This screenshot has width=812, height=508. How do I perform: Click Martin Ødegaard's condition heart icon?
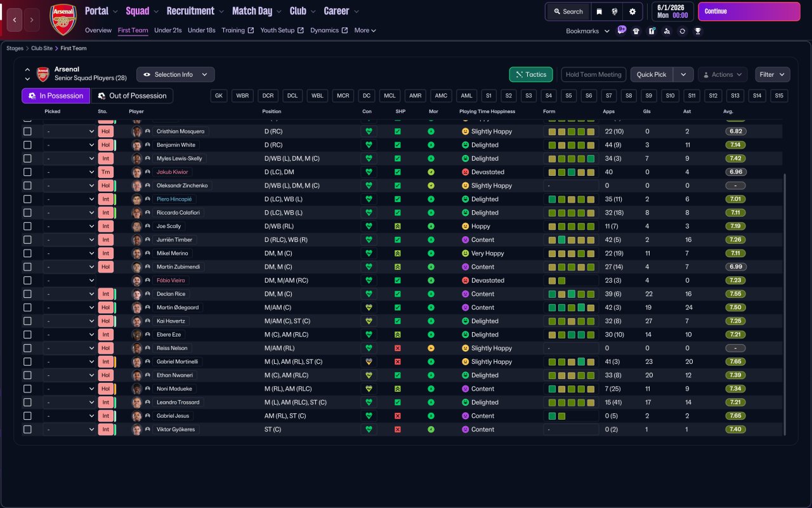[x=368, y=307]
